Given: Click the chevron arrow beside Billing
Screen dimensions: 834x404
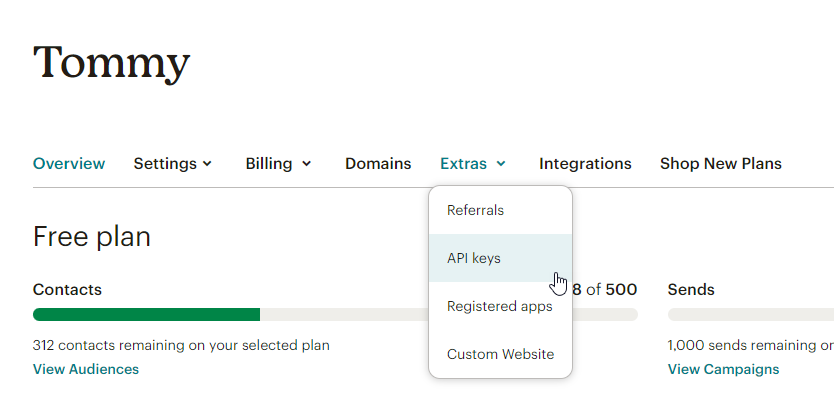Looking at the screenshot, I should coord(307,164).
